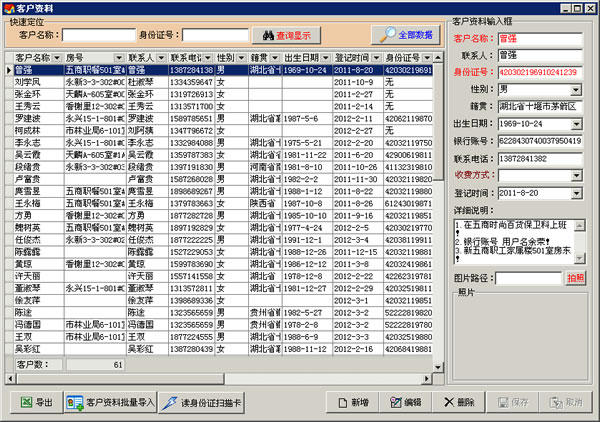Screen dimensions: 600x422
Task: Click the 2011-12-15 registration date cell
Action: click(x=358, y=252)
